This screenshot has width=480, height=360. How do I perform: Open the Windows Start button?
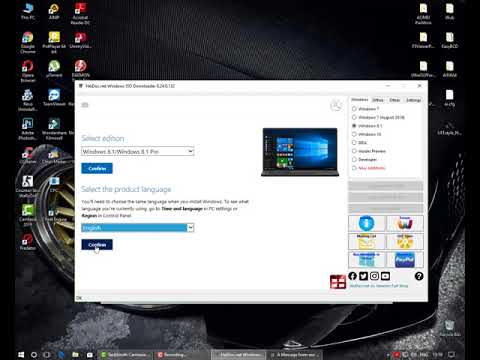pyautogui.click(x=21, y=355)
